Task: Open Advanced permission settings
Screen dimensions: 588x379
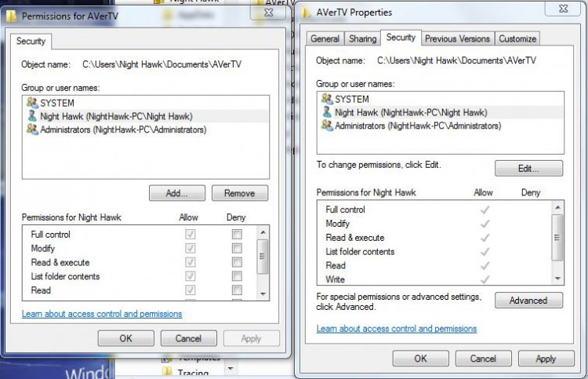Action: [x=528, y=301]
